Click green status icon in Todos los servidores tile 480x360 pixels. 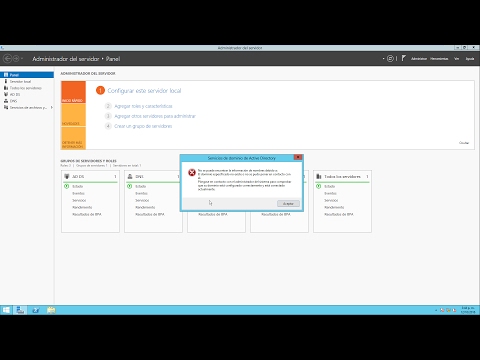tap(318, 186)
